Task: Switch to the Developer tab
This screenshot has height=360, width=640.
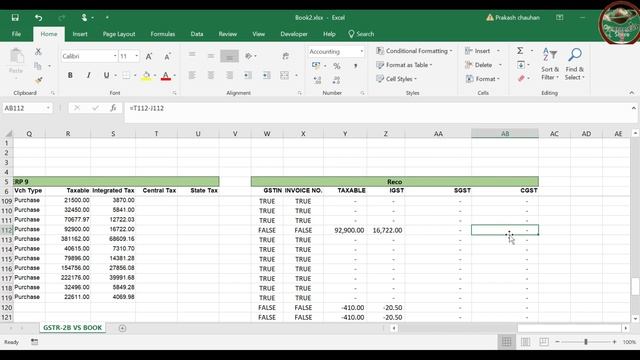Action: pos(294,34)
